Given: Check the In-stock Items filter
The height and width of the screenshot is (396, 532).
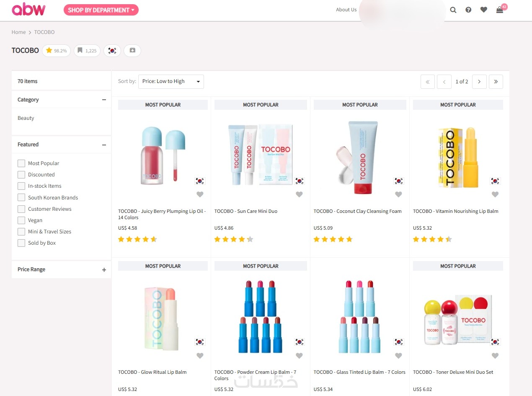Looking at the screenshot, I should pos(21,186).
